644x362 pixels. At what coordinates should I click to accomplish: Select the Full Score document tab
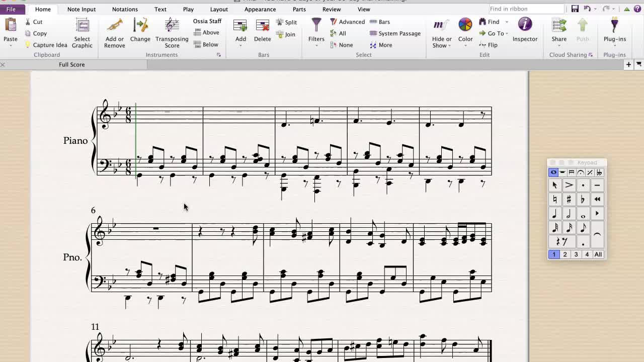(x=72, y=64)
